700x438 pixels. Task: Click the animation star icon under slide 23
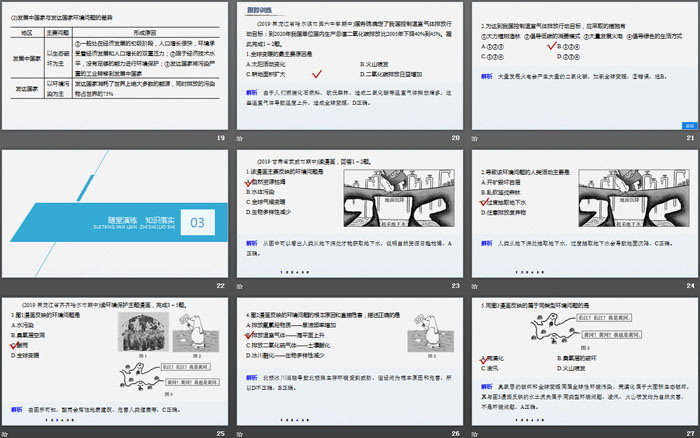(x=240, y=286)
